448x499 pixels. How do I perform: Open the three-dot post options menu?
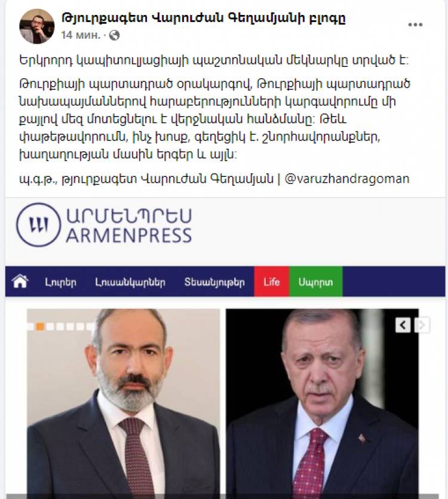415,25
